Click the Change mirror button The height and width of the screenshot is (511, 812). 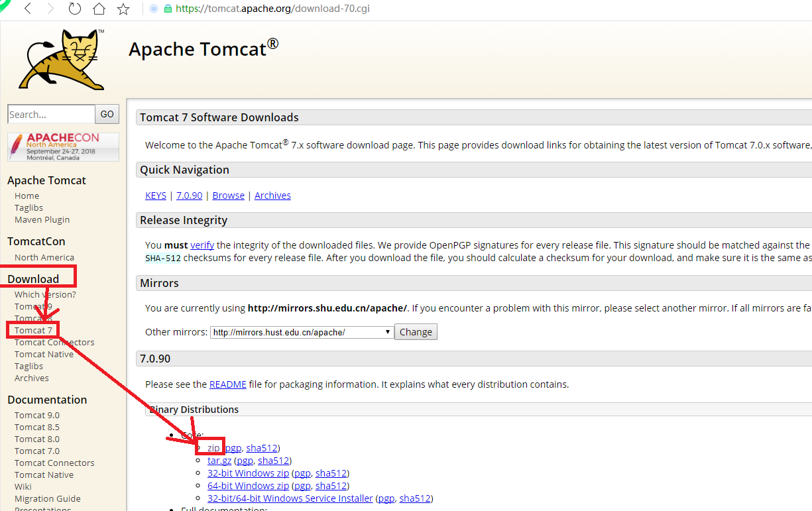click(x=416, y=332)
